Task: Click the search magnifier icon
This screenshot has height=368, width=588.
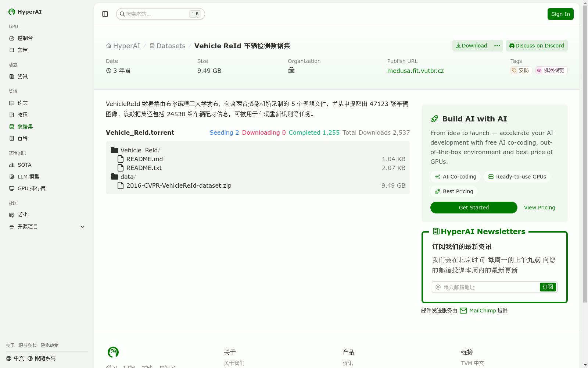Action: (x=122, y=14)
